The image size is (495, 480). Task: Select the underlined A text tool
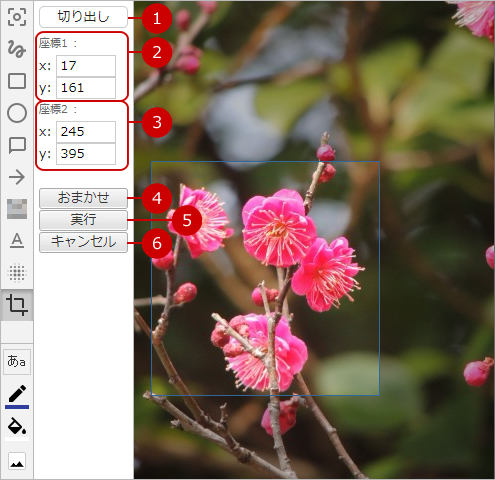[17, 241]
